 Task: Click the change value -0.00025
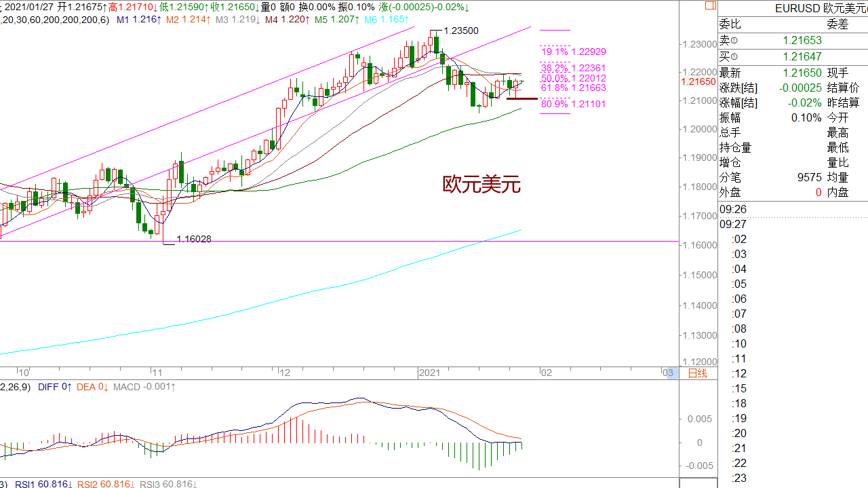800,88
